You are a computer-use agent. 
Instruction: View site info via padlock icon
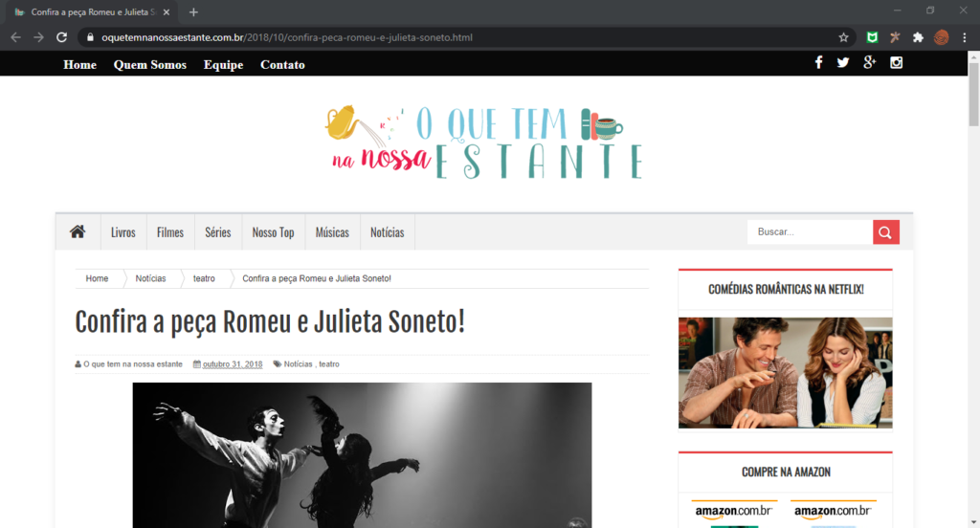point(90,37)
